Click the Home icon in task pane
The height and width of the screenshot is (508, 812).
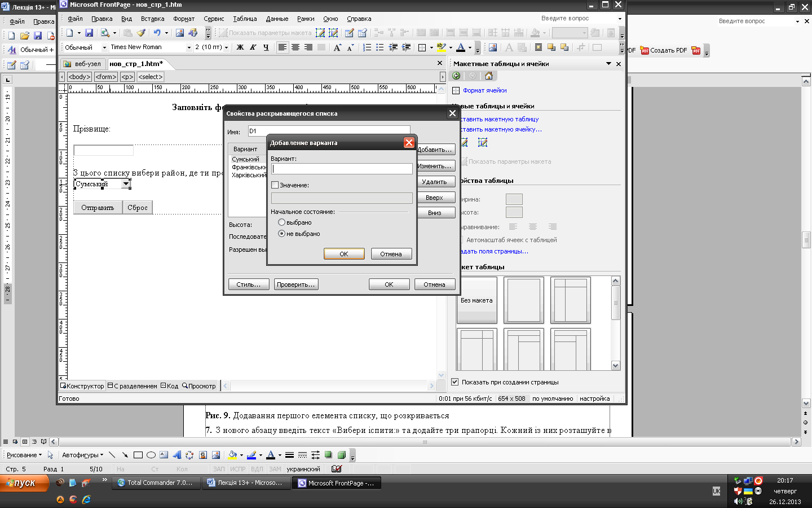(488, 76)
